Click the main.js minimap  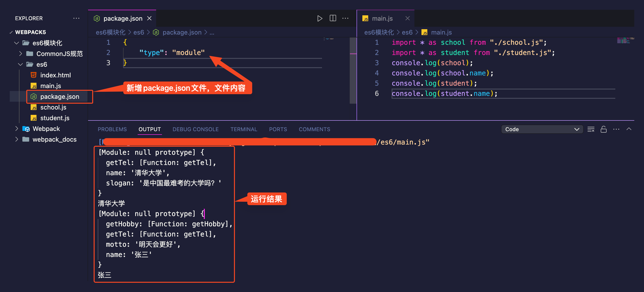(625, 40)
